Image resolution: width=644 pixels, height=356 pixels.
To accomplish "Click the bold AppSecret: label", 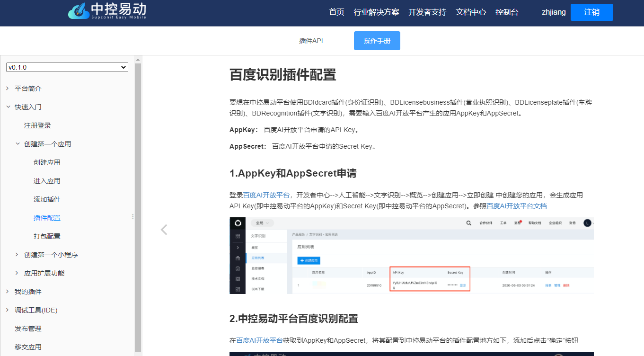I will 248,146.
